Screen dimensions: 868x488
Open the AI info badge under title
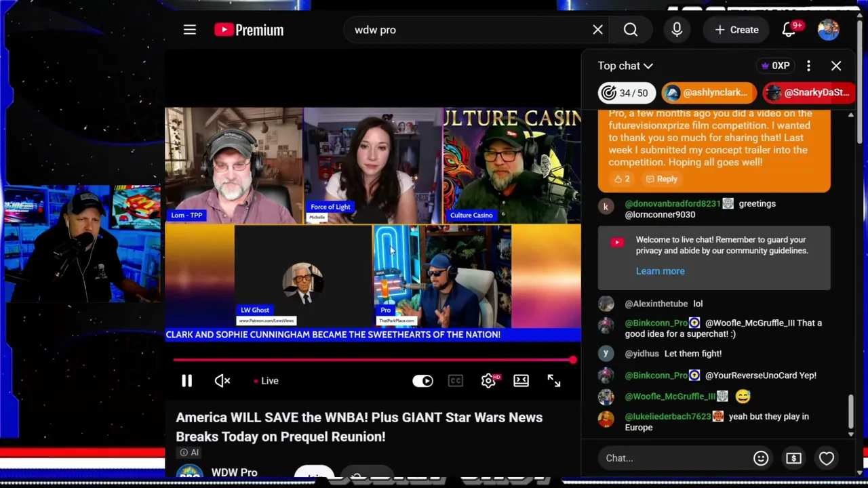click(190, 452)
